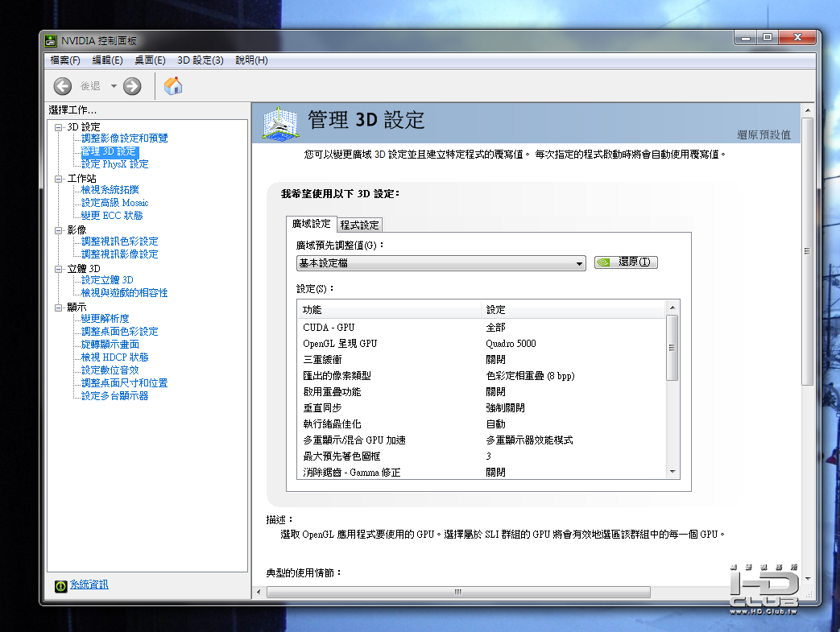Select 多重顯示/混合 GPU 加速 row
The width and height of the screenshot is (840, 632).
click(482, 440)
